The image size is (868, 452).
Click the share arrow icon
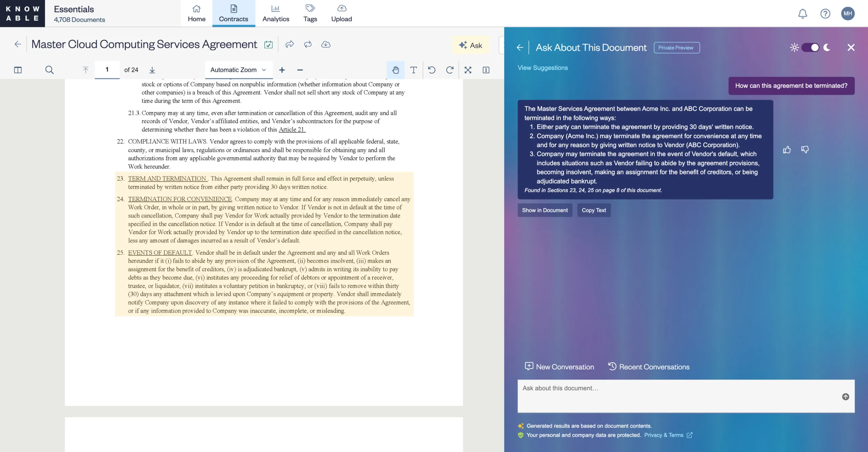point(289,45)
